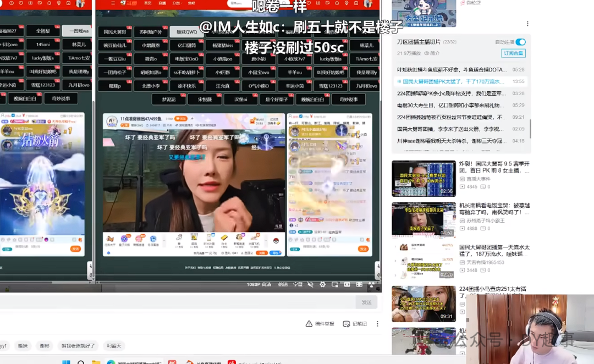The height and width of the screenshot is (364, 594).
Task: Select playlist item 国民大舅哥团播PK太猛了
Action: tap(460, 81)
